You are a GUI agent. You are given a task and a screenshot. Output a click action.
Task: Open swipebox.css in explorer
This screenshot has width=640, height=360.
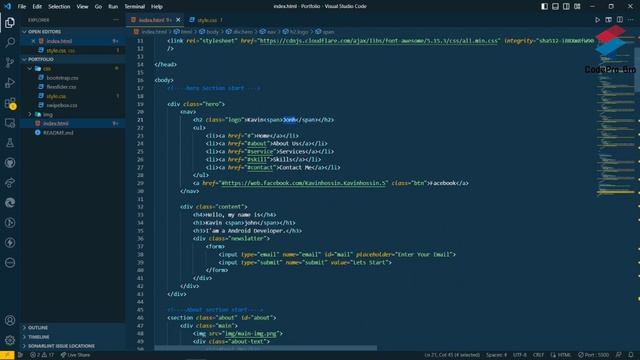(62, 105)
